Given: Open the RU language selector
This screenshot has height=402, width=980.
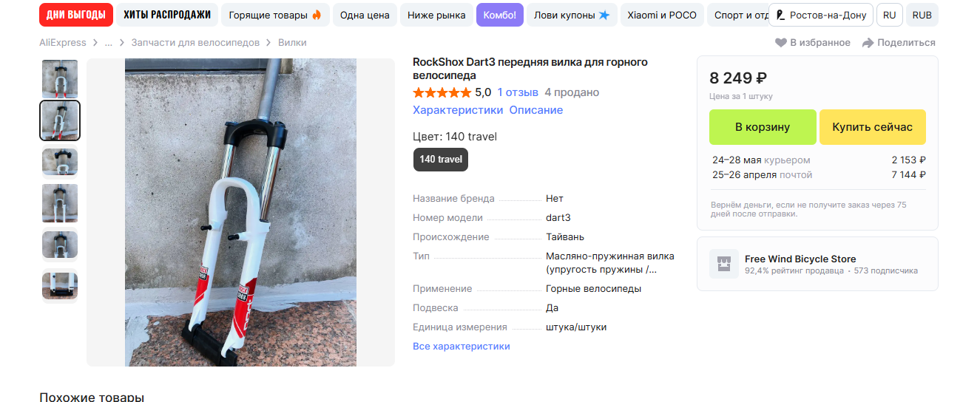Looking at the screenshot, I should pyautogui.click(x=889, y=15).
